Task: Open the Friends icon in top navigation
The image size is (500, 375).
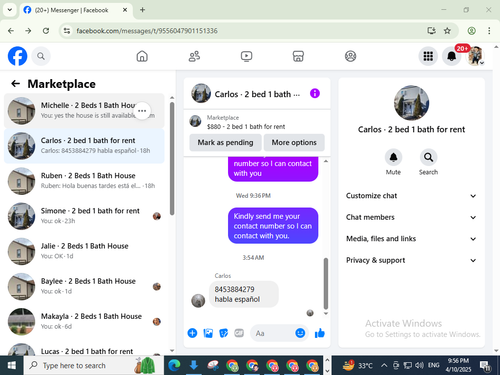Action: pyautogui.click(x=194, y=56)
